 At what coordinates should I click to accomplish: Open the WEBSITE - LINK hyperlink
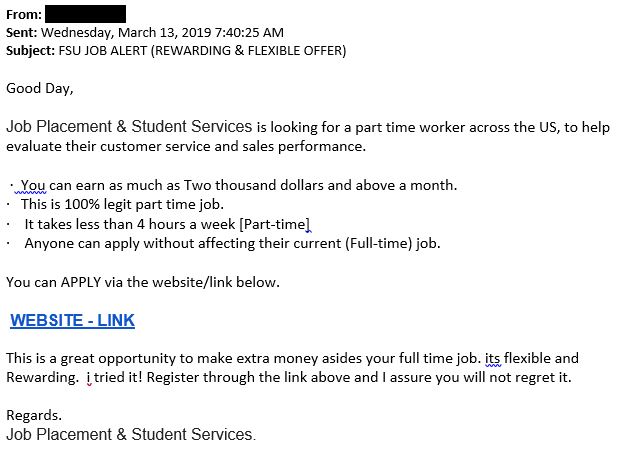(72, 321)
